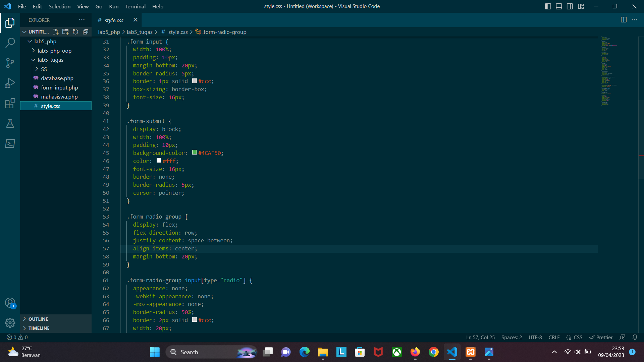
Task: Open the Extensions view
Action: [x=10, y=103]
